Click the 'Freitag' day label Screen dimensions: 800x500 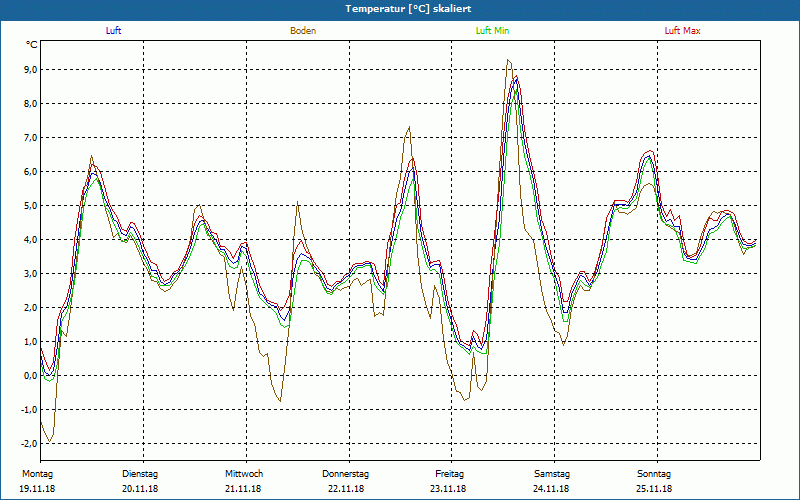pos(449,474)
